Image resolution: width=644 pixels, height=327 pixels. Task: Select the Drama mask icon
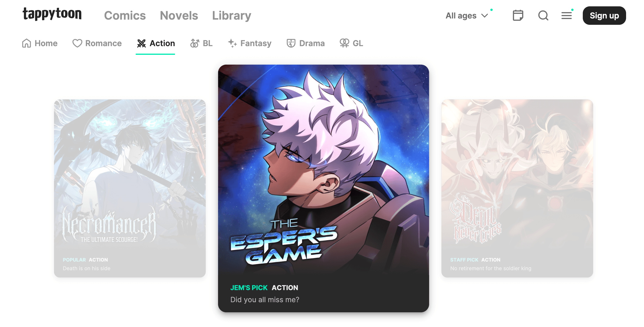[x=291, y=43]
